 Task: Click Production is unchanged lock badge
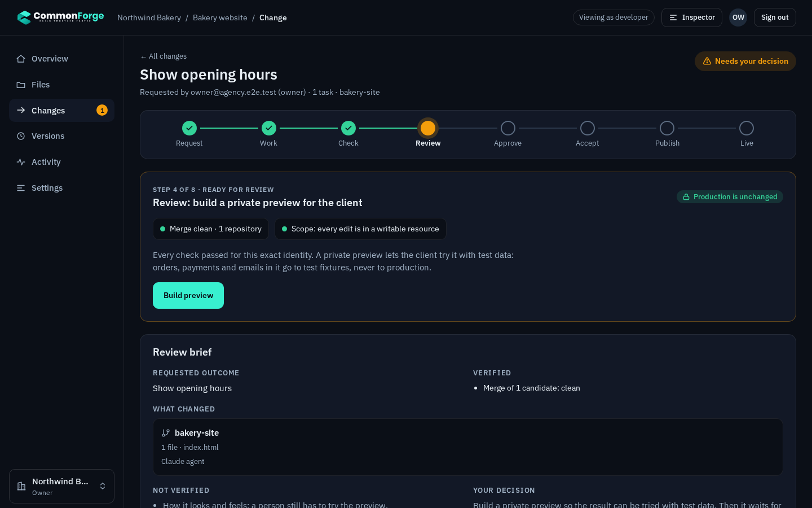coord(730,196)
